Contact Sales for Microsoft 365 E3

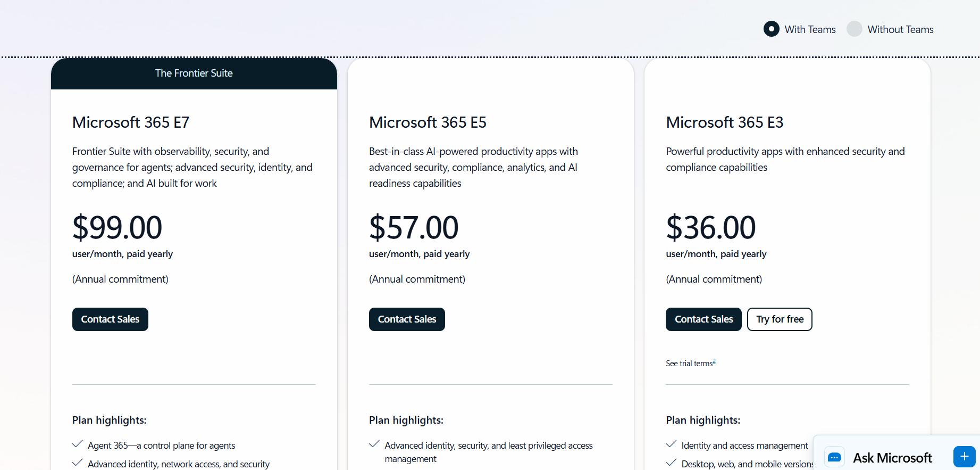(703, 319)
